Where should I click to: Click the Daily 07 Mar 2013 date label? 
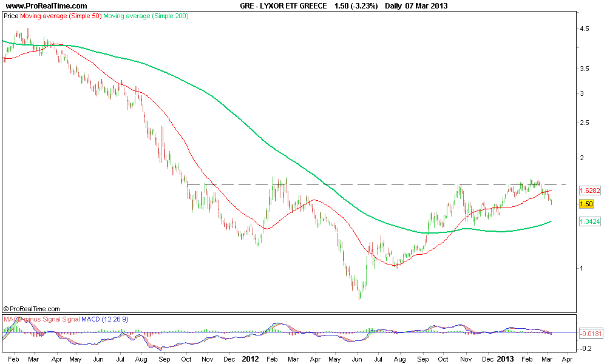pyautogui.click(x=416, y=6)
